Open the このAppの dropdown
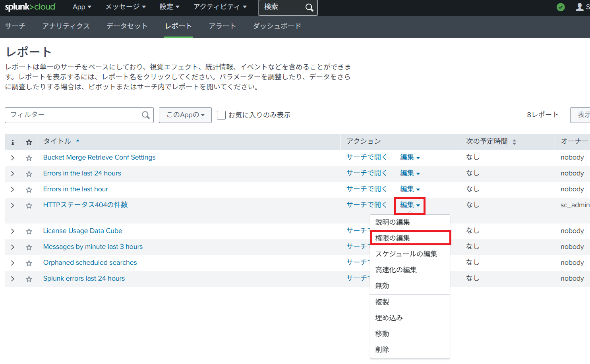Viewport: 590px width, 364px height. pos(185,115)
